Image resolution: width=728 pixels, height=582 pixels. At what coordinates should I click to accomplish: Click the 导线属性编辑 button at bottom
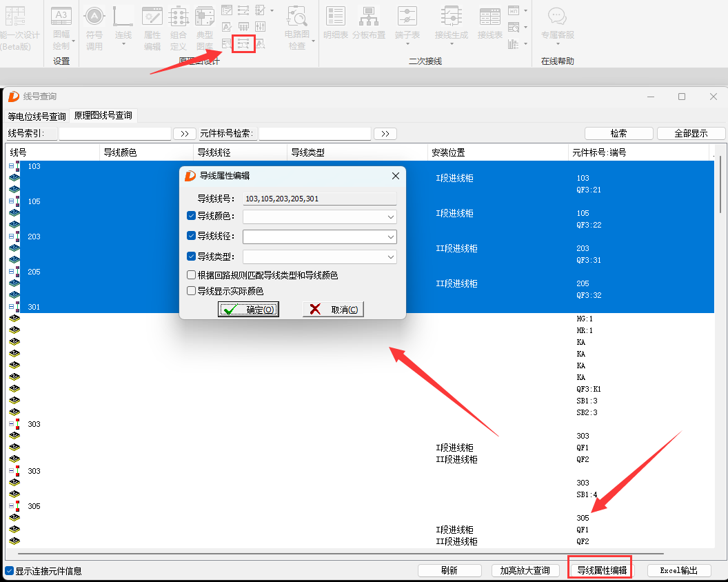[x=602, y=570]
